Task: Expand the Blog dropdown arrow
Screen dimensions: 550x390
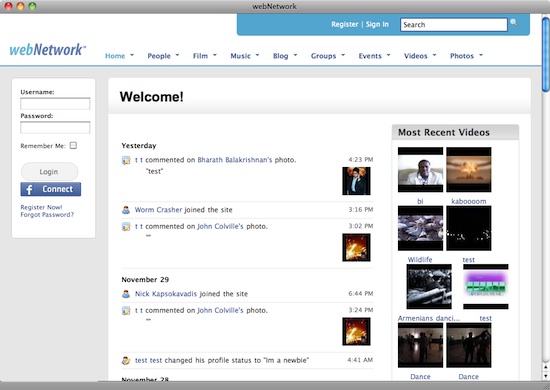Action: (x=295, y=55)
